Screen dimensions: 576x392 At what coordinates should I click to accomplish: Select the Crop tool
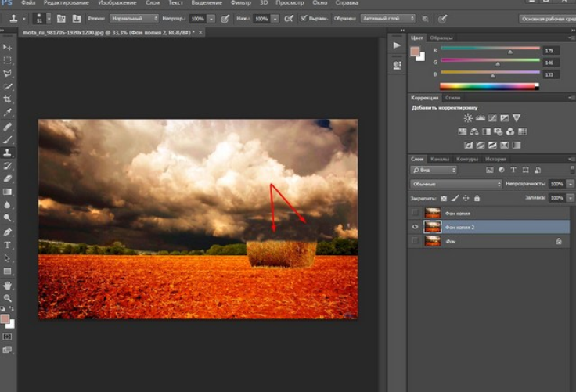pos(7,99)
